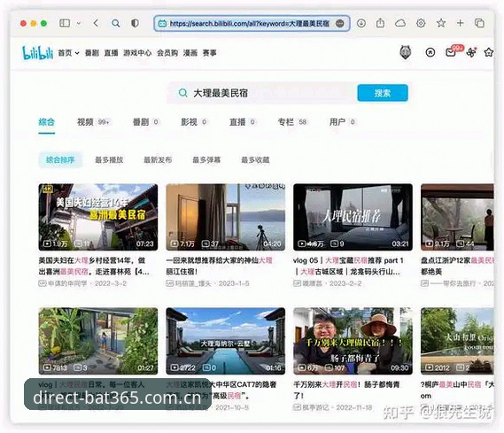Open 赛事 in the header
The width and height of the screenshot is (504, 433).
[x=209, y=52]
